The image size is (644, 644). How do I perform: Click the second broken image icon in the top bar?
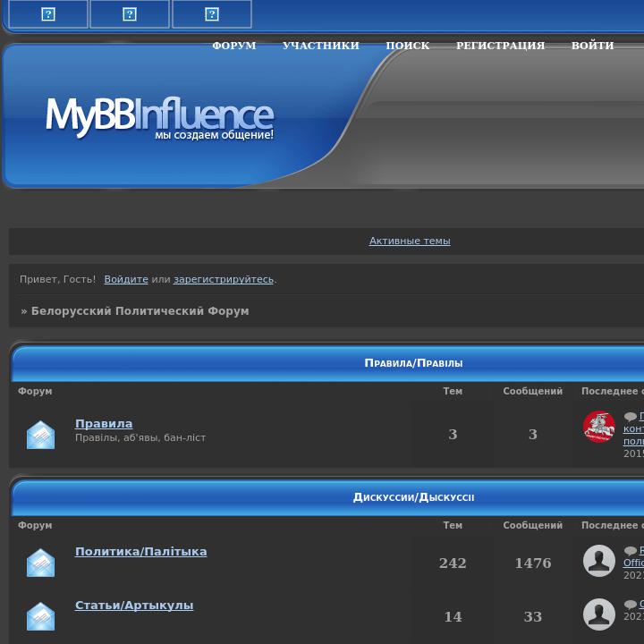[x=130, y=14]
